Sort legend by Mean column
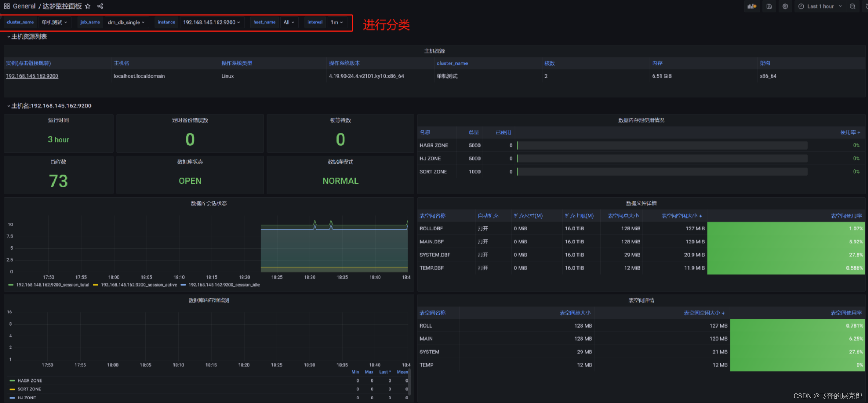868x403 pixels. (402, 372)
